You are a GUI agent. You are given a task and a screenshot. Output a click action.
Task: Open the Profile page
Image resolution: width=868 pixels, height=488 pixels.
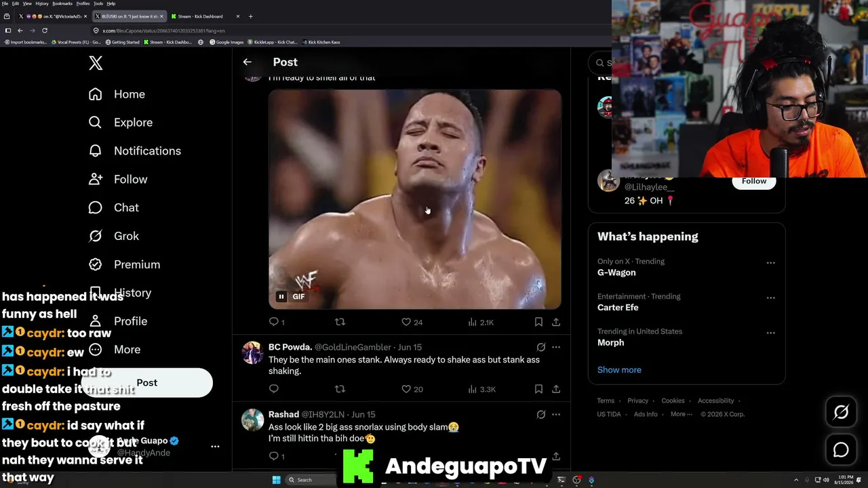(117, 321)
